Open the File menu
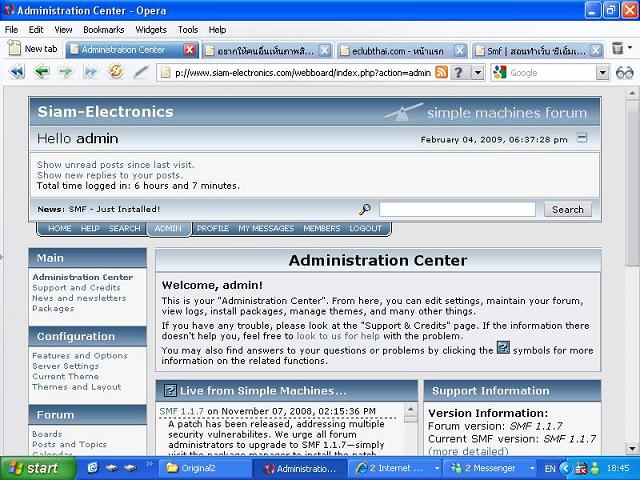The width and height of the screenshot is (640, 480). coord(11,30)
